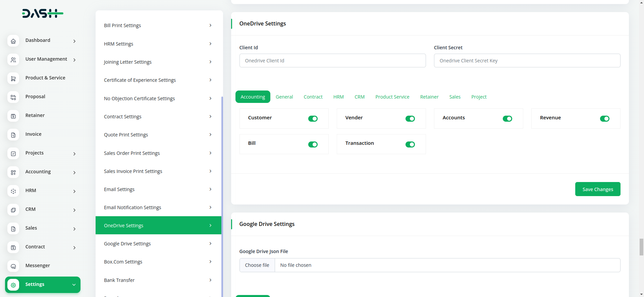Click Choose file for Google Drive Json

coord(257,265)
